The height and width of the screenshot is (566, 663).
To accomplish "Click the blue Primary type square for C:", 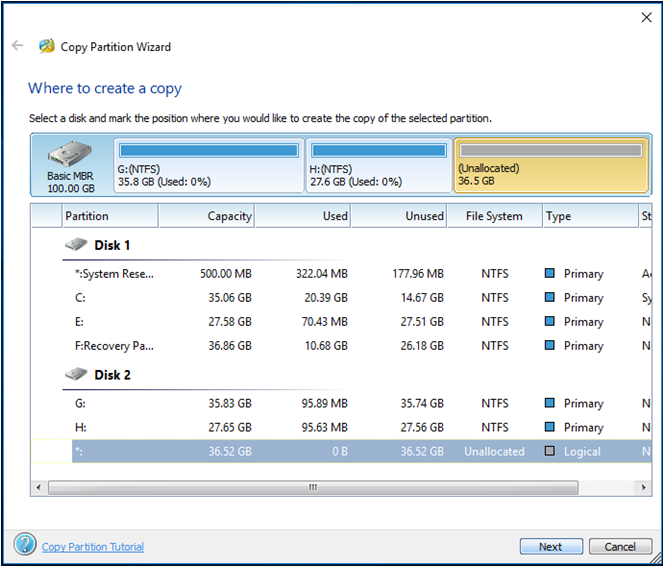I will click(x=549, y=297).
